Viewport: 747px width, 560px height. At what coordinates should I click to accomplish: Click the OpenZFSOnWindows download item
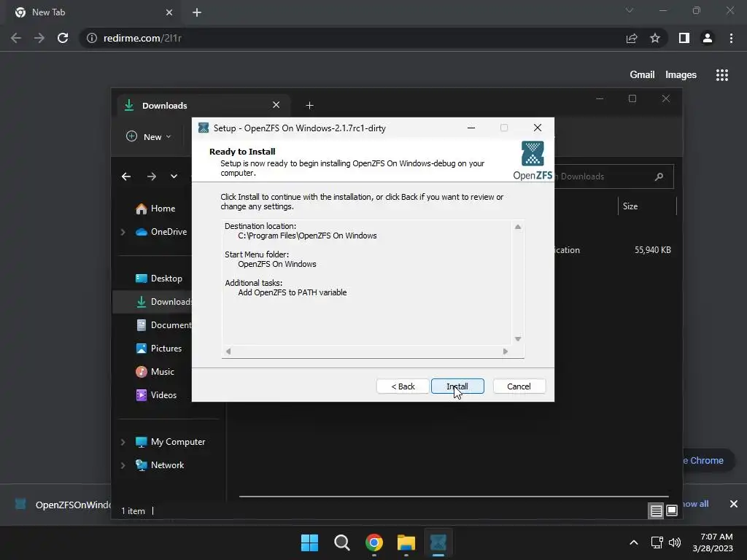[61, 505]
